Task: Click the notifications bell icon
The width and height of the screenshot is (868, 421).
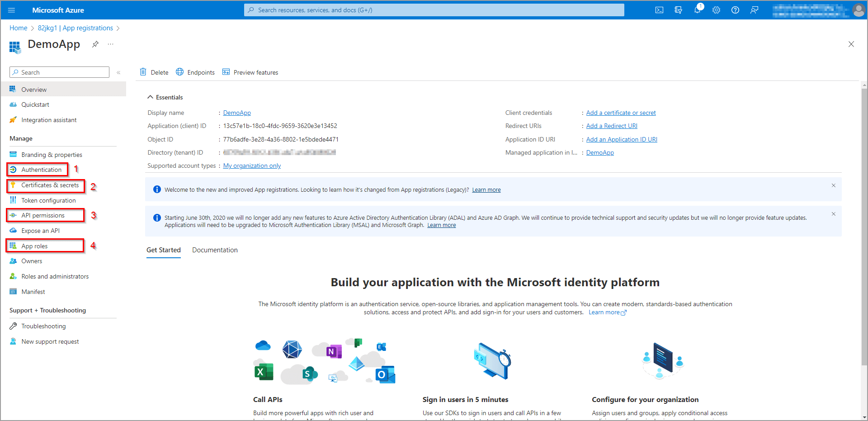Action: coord(697,10)
